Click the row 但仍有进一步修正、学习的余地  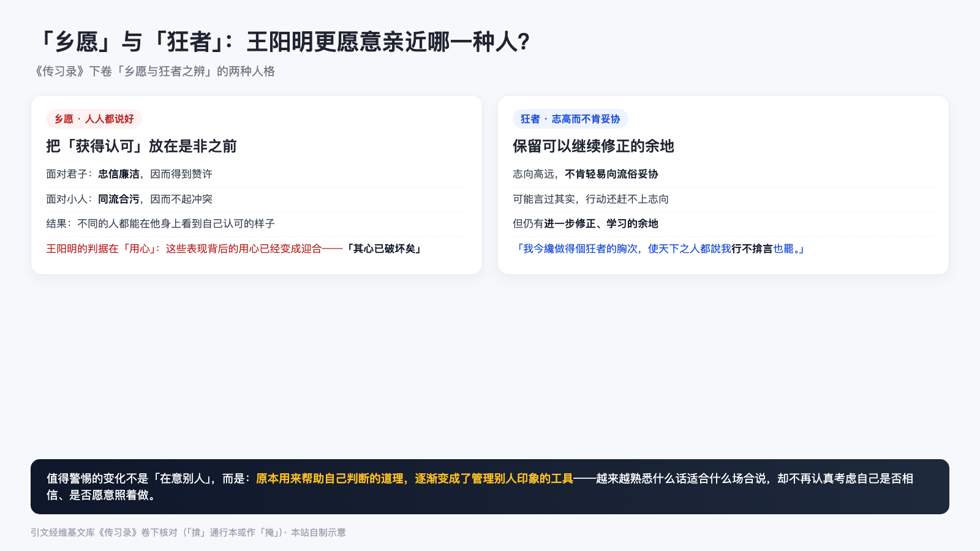tap(723, 223)
